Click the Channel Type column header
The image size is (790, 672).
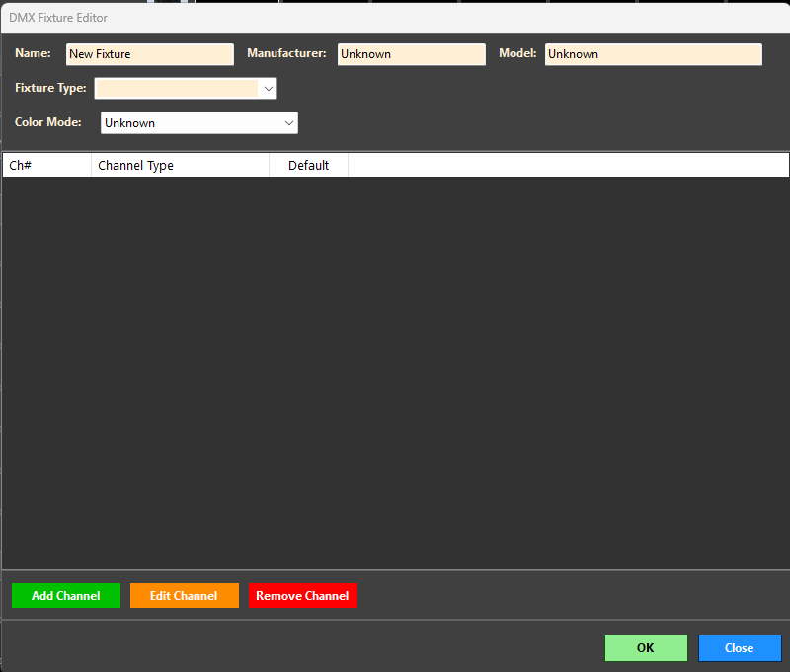pyautogui.click(x=180, y=165)
